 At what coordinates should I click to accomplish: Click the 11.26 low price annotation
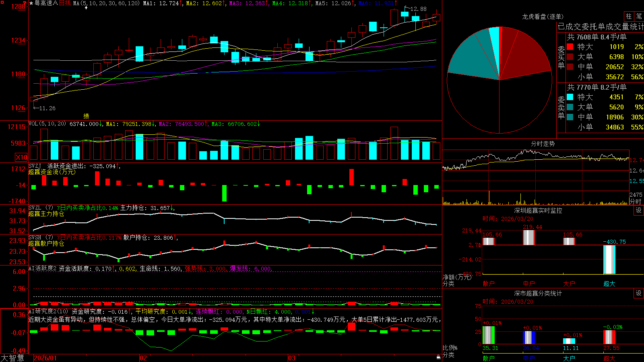coord(47,108)
